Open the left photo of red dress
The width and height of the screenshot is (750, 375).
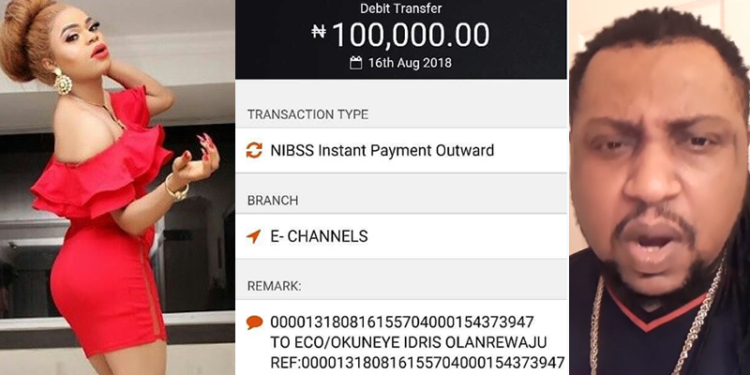(x=117, y=188)
